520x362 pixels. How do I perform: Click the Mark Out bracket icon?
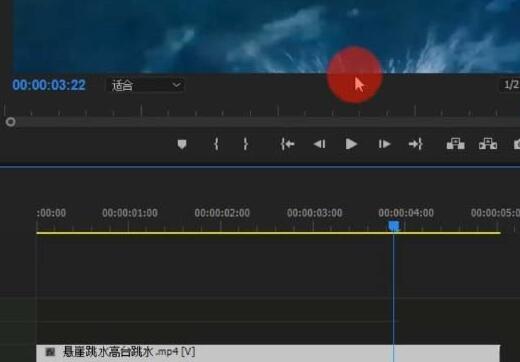click(x=245, y=144)
